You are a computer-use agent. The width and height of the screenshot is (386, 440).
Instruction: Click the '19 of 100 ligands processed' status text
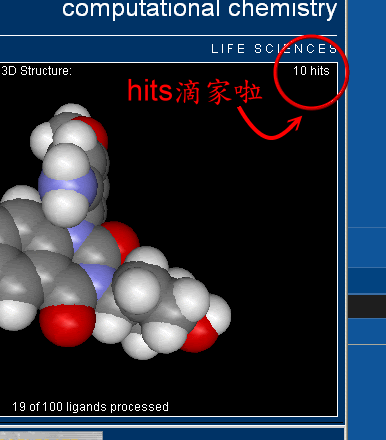click(90, 407)
